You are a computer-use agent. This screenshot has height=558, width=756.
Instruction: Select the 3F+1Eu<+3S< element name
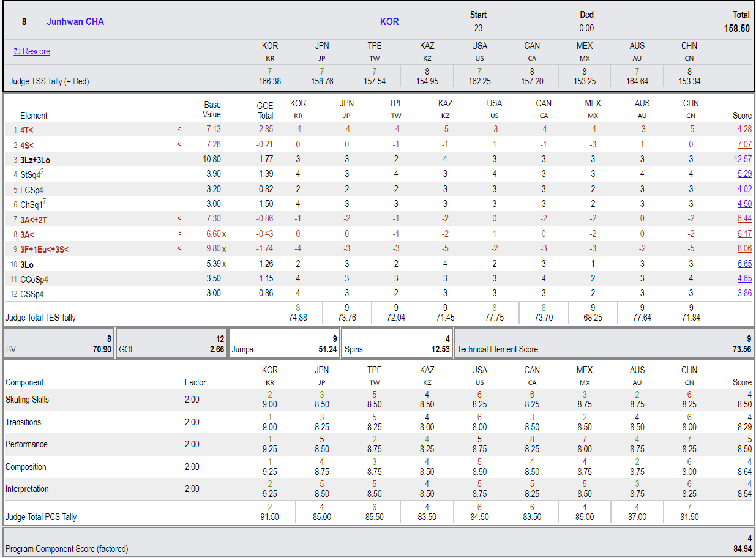45,249
